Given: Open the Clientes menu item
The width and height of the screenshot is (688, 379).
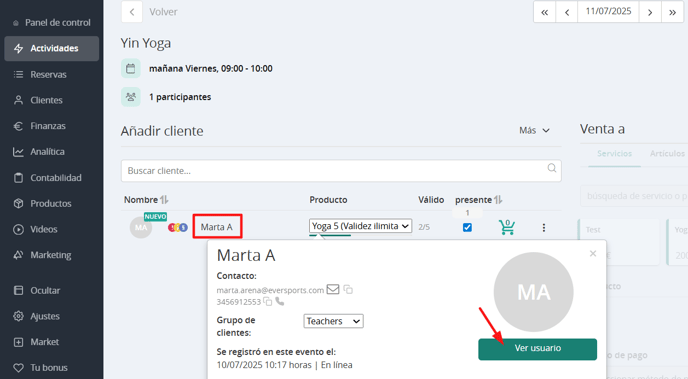Looking at the screenshot, I should pyautogui.click(x=46, y=100).
